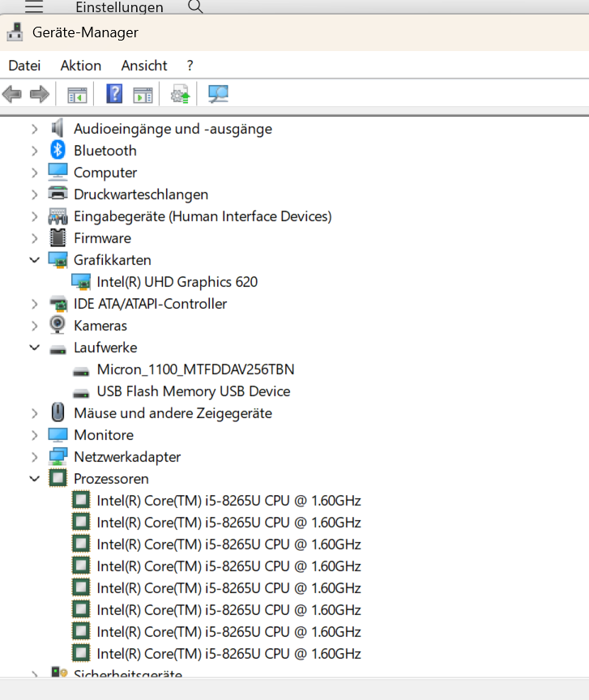589x700 pixels.
Task: Select USB Flash Memory USB Device
Action: (194, 391)
